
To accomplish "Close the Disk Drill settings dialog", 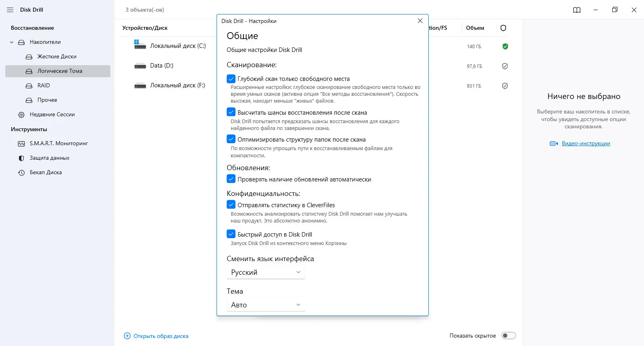I will tap(420, 21).
